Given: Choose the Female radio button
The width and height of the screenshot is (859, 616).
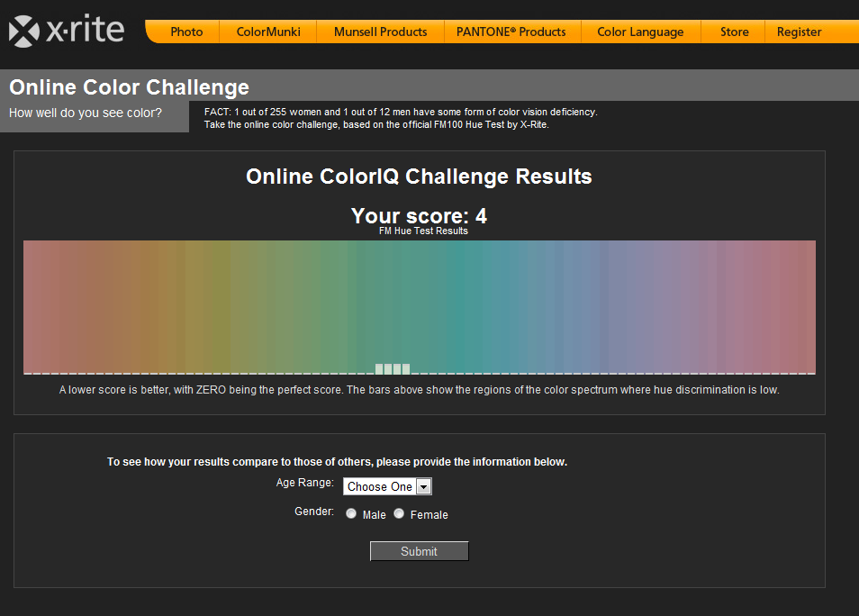Looking at the screenshot, I should [x=399, y=513].
